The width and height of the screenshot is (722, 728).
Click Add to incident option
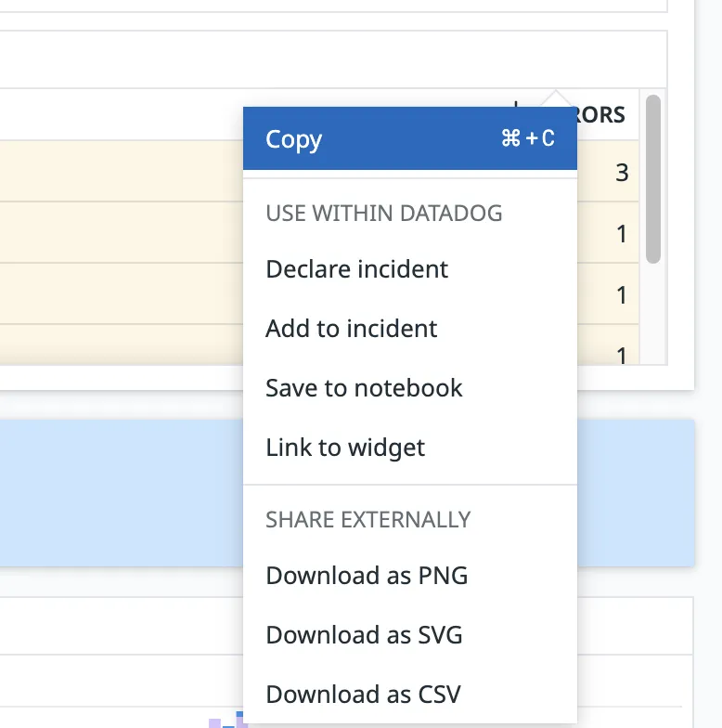[x=351, y=329]
